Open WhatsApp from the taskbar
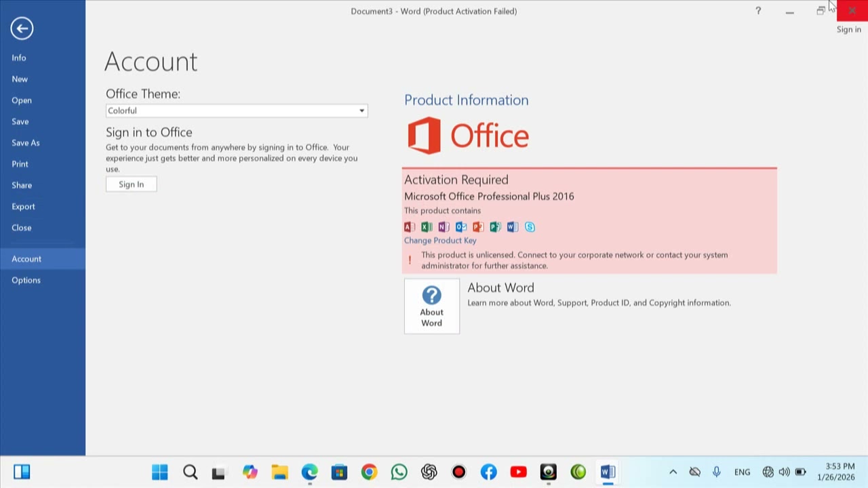Image resolution: width=868 pixels, height=488 pixels. (399, 472)
